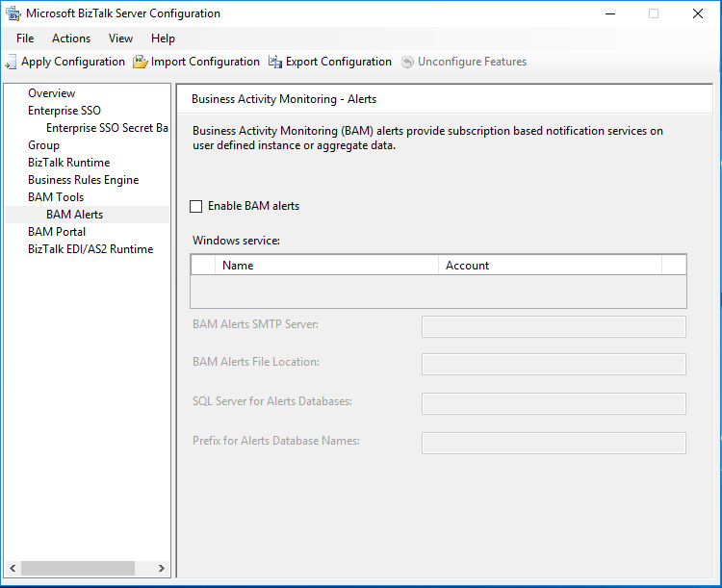
Task: Click the SQL Server for Alerts Databases field
Action: point(554,404)
